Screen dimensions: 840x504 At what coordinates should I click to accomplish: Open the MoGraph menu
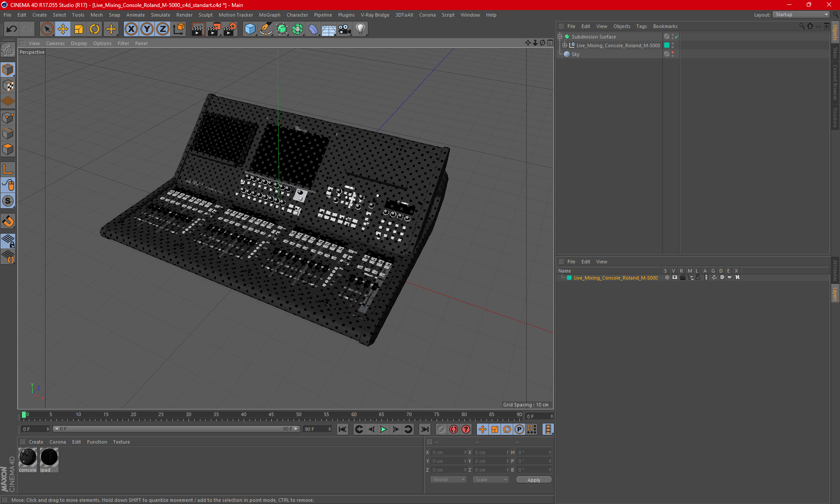tap(269, 15)
